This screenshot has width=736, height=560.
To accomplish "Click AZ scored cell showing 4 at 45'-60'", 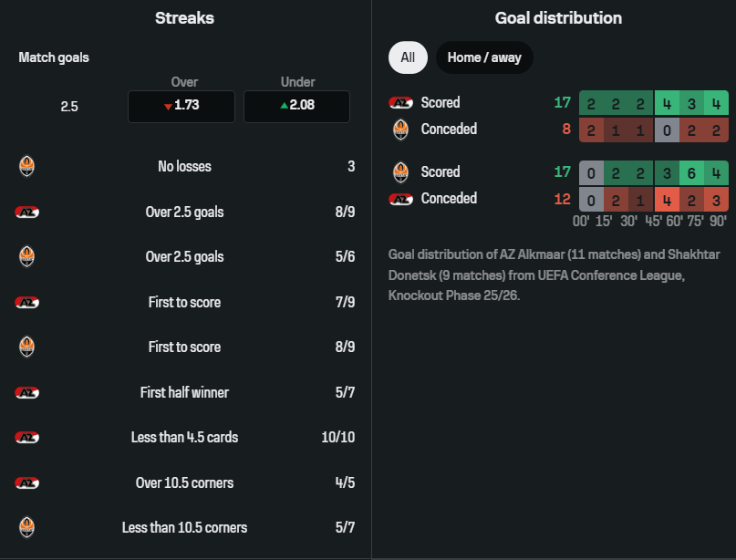I will coord(667,103).
